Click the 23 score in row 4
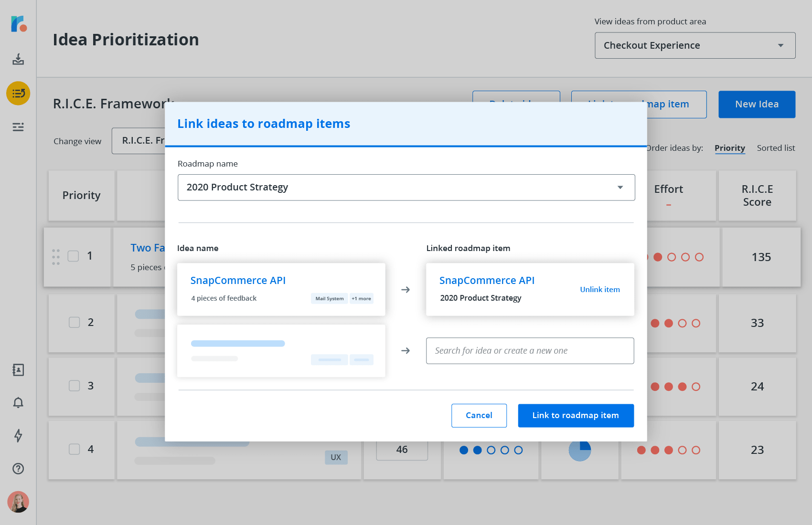The height and width of the screenshot is (525, 812). click(757, 450)
